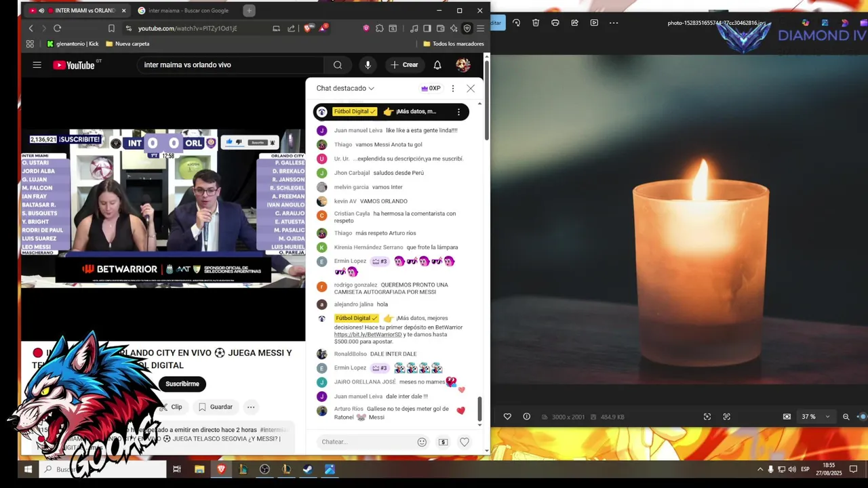Open the browser extensions puzzle icon
The image size is (868, 488).
click(379, 28)
